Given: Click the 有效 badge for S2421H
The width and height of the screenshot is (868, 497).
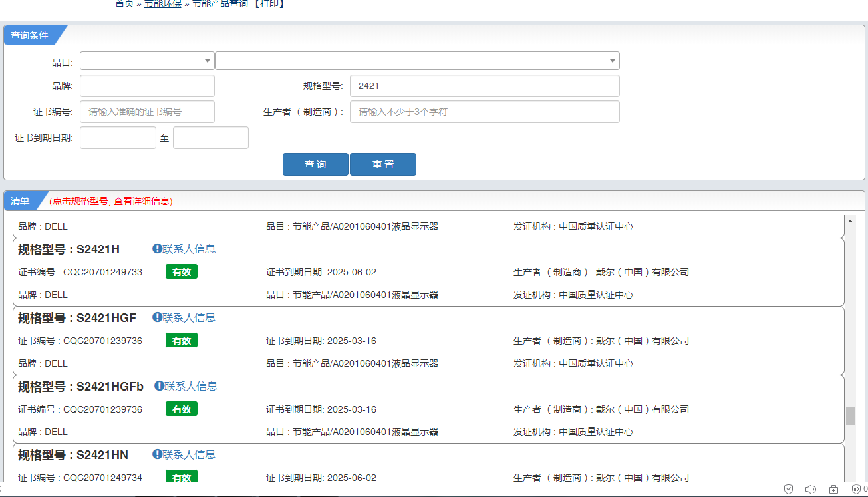Looking at the screenshot, I should pyautogui.click(x=182, y=272).
